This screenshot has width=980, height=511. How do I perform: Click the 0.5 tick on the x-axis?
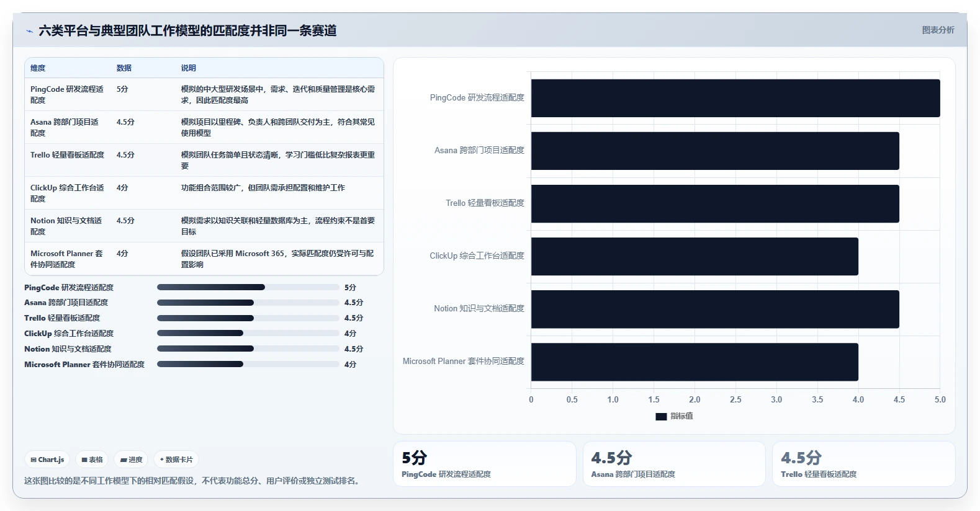tap(572, 400)
